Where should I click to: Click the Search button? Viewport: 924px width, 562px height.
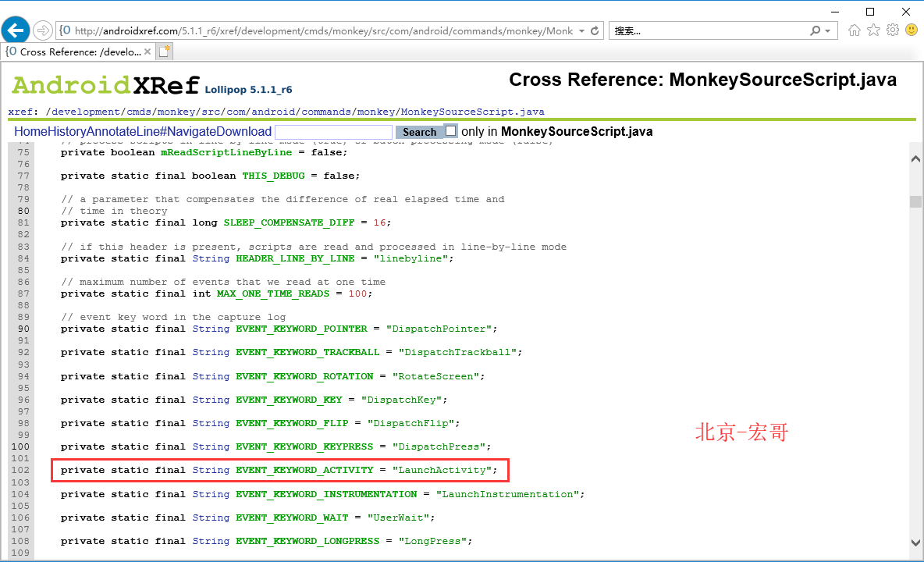[x=419, y=132]
